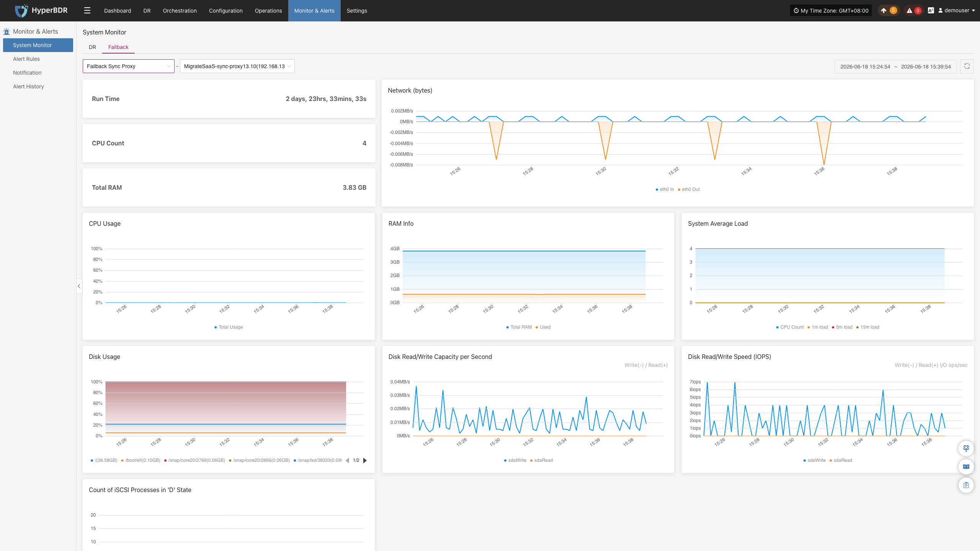Click the System Average Load chart title
980x551 pixels.
[x=718, y=223]
